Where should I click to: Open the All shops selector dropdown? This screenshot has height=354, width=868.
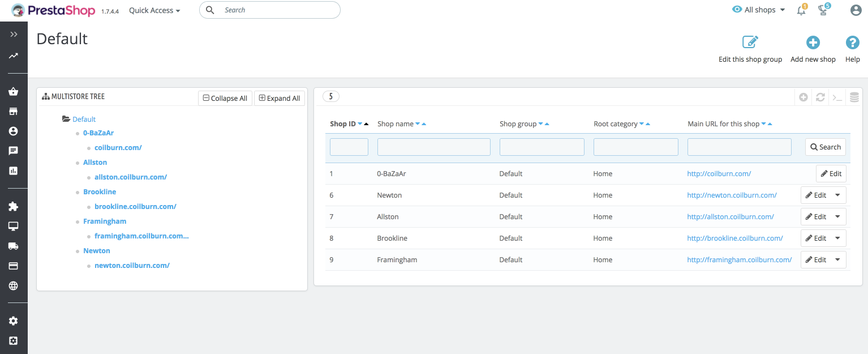759,10
